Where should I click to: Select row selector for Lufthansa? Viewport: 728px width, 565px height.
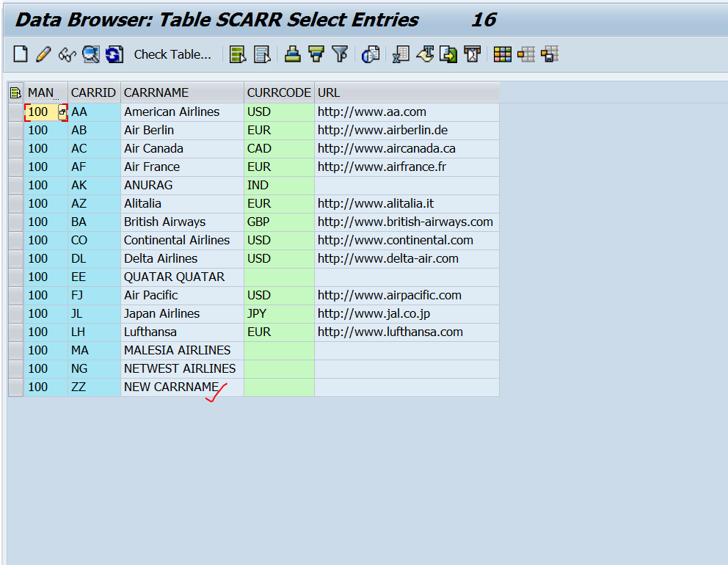(16, 332)
